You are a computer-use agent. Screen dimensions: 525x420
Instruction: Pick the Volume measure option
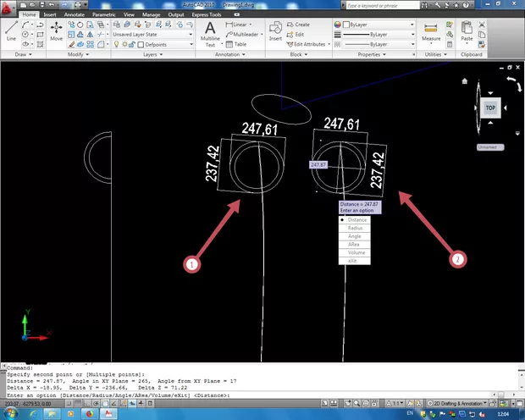pyautogui.click(x=356, y=252)
